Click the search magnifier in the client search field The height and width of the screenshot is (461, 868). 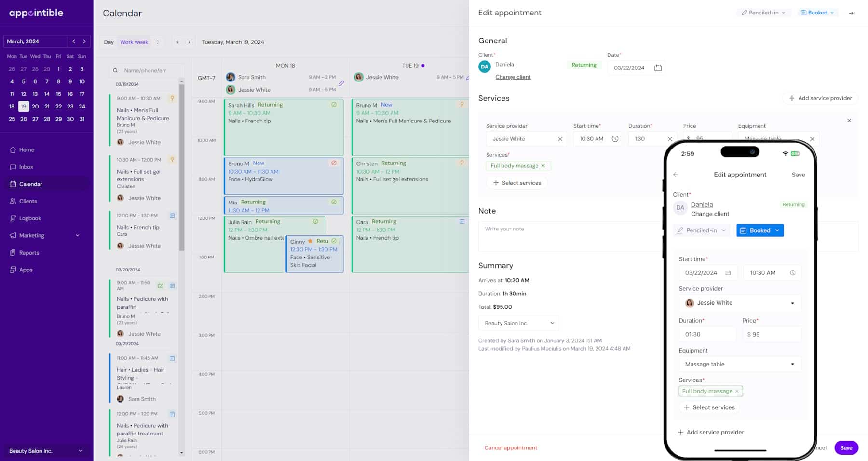click(x=115, y=70)
